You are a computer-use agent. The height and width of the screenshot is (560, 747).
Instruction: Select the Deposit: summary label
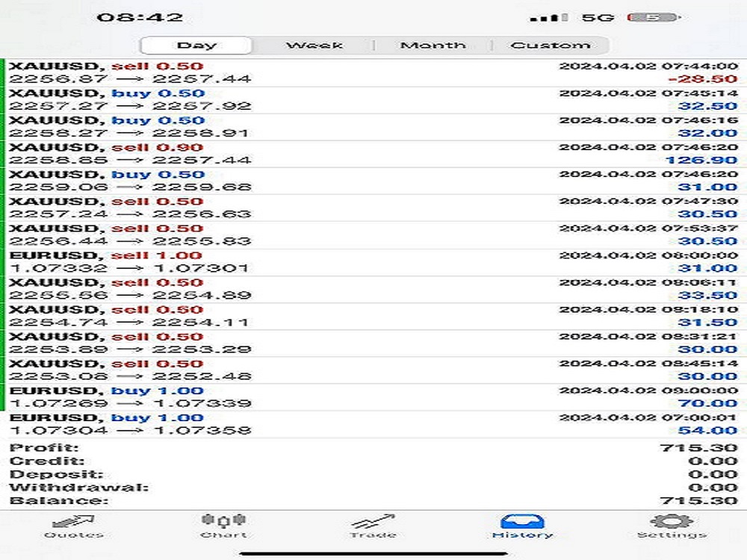[56, 474]
